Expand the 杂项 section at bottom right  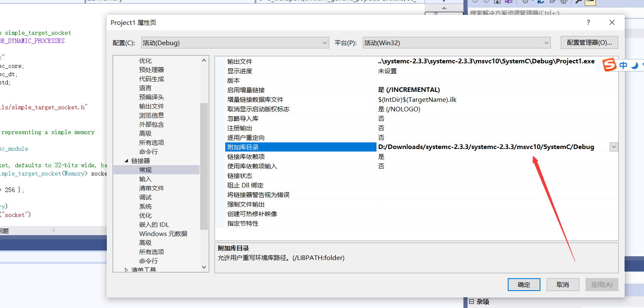pyautogui.click(x=471, y=301)
